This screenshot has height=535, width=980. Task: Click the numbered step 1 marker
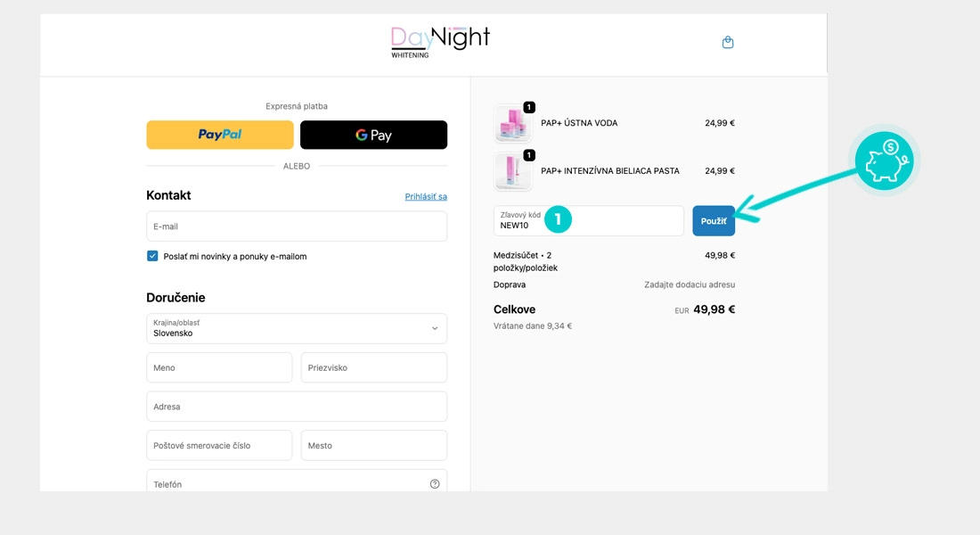[559, 218]
